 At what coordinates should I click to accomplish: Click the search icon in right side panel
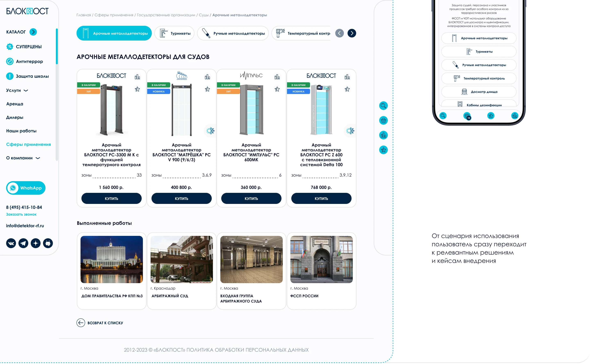pyautogui.click(x=383, y=106)
